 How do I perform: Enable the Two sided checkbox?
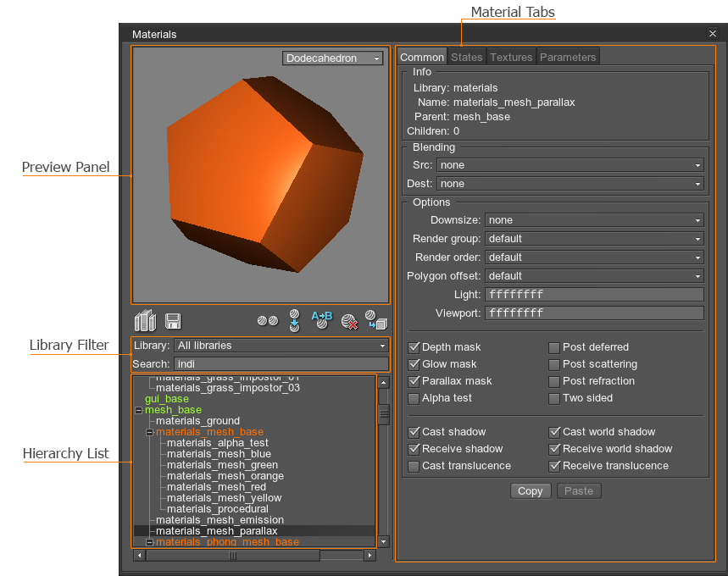(554, 399)
